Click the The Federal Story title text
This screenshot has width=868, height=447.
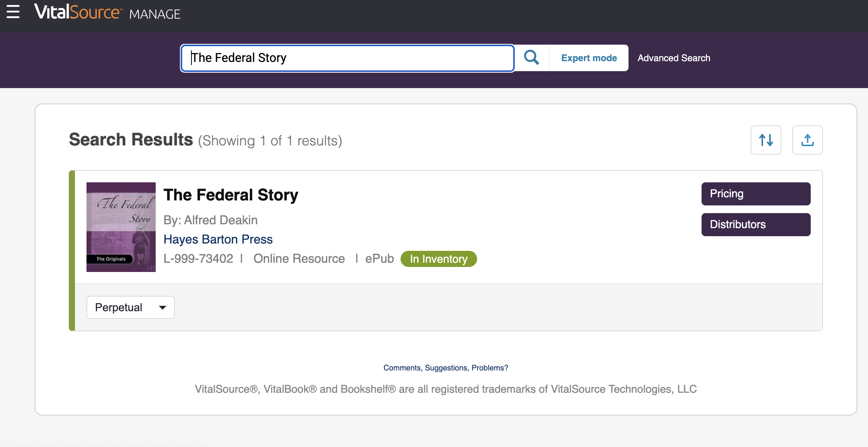[231, 194]
